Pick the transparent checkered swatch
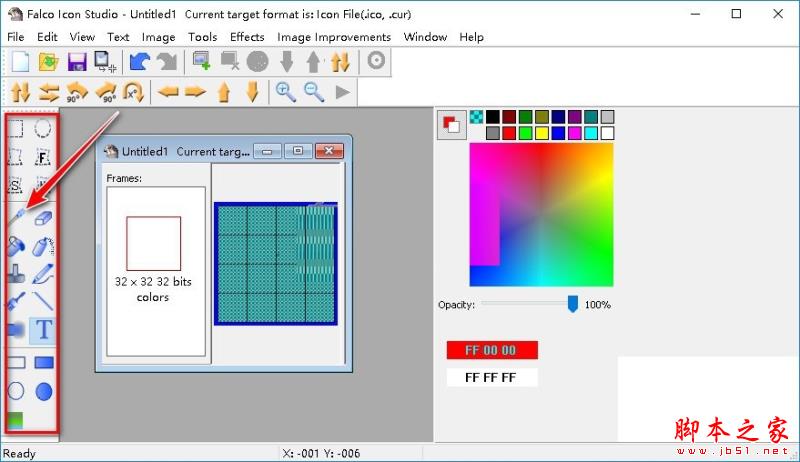Viewport: 800px width, 462px height. point(477,117)
